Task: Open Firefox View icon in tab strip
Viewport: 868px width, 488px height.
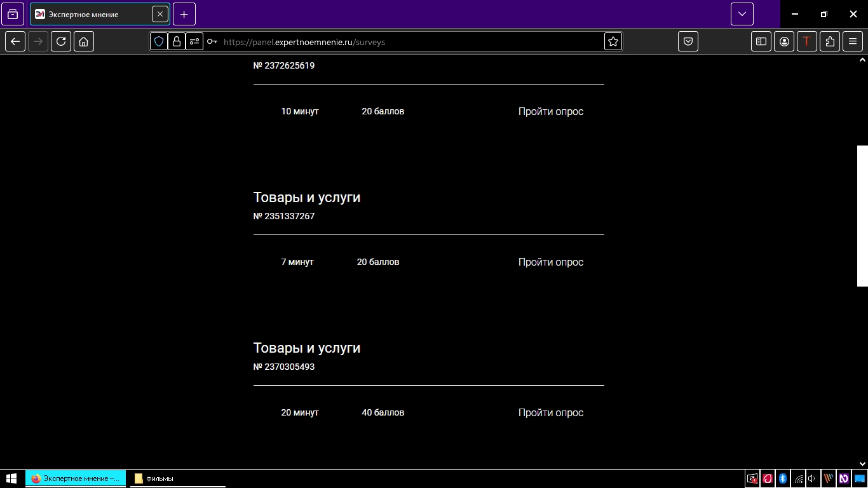Action: pos(13,14)
